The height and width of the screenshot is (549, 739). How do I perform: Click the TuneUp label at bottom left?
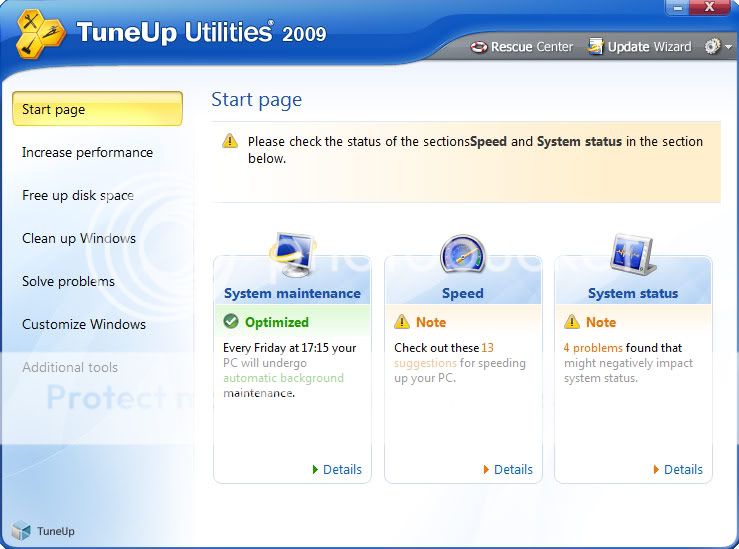point(56,531)
